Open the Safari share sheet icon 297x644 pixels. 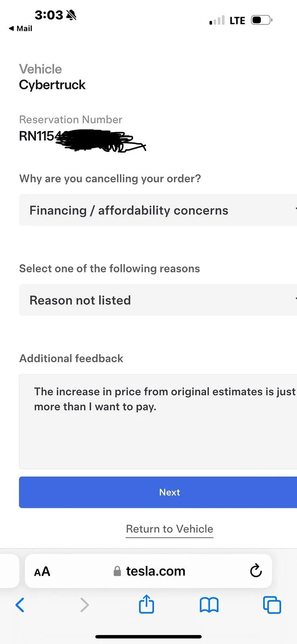tap(146, 604)
